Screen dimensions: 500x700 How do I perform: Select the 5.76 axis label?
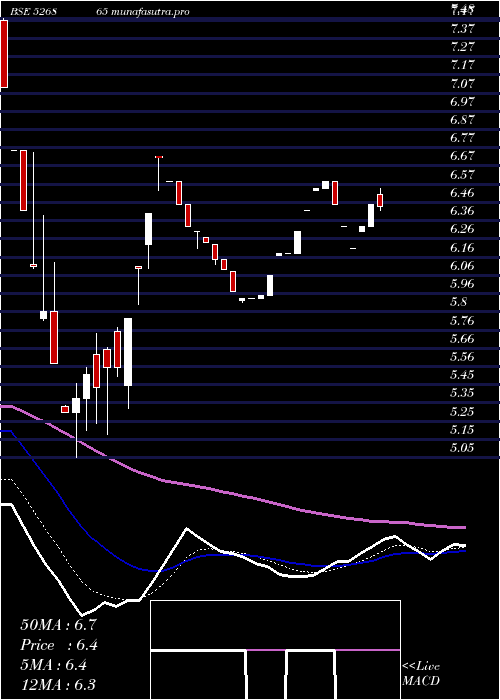click(462, 321)
